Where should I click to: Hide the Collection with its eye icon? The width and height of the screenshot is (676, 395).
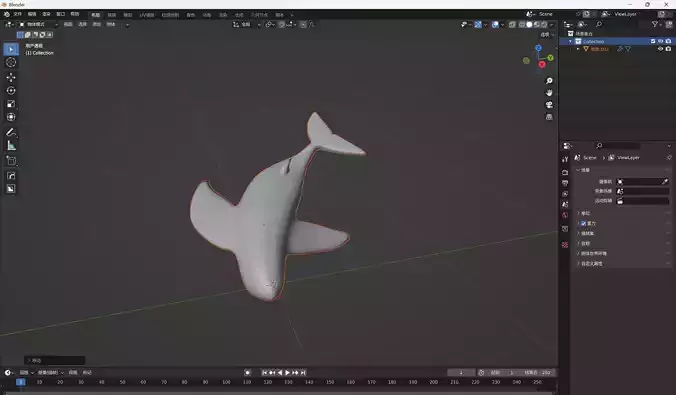(660, 41)
